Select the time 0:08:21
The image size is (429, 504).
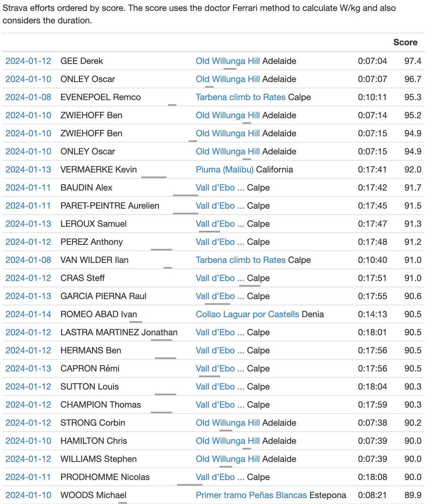click(372, 495)
